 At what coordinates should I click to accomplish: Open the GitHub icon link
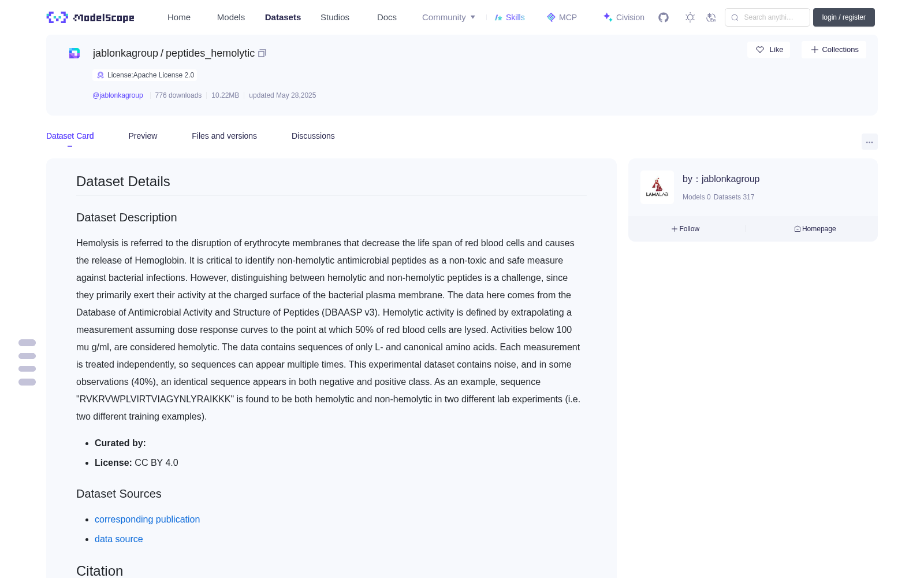(x=664, y=17)
